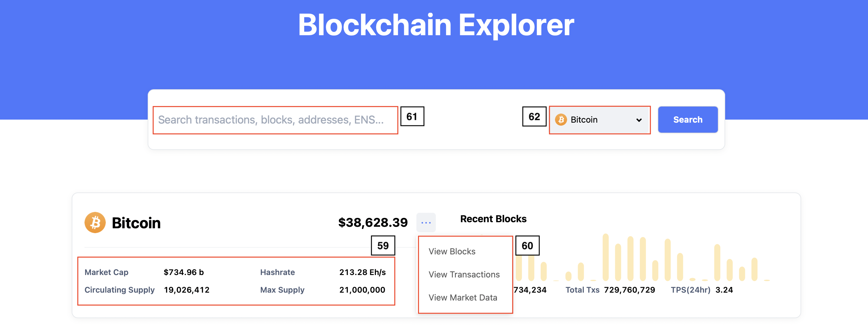Click the Circulating Supply value 19,026,412

[187, 290]
